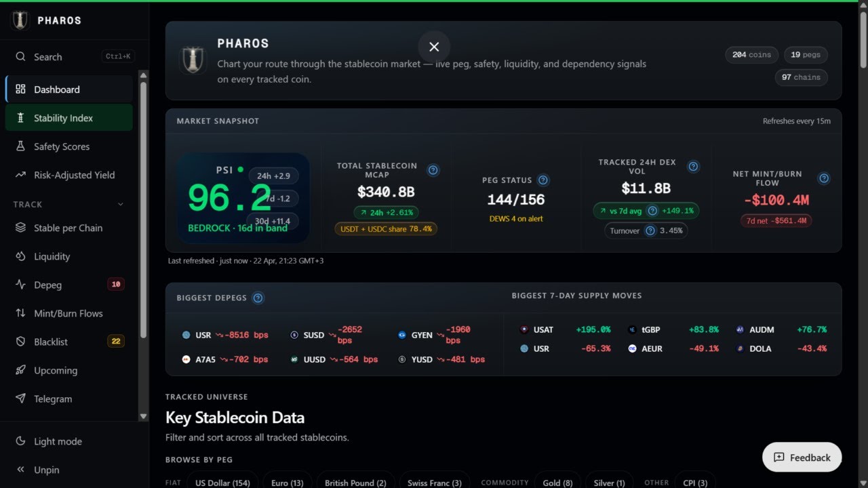Click the Pharos logo in sidebar header
Viewport: 868px width, 488px height.
(x=20, y=20)
